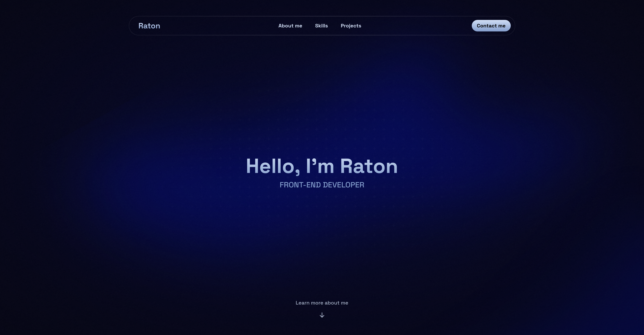644x335 pixels.
Task: Click the word Learn in bottom link
Action: point(302,303)
